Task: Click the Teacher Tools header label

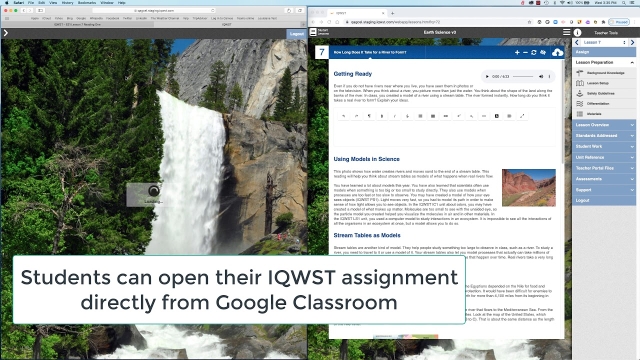Action: [606, 33]
